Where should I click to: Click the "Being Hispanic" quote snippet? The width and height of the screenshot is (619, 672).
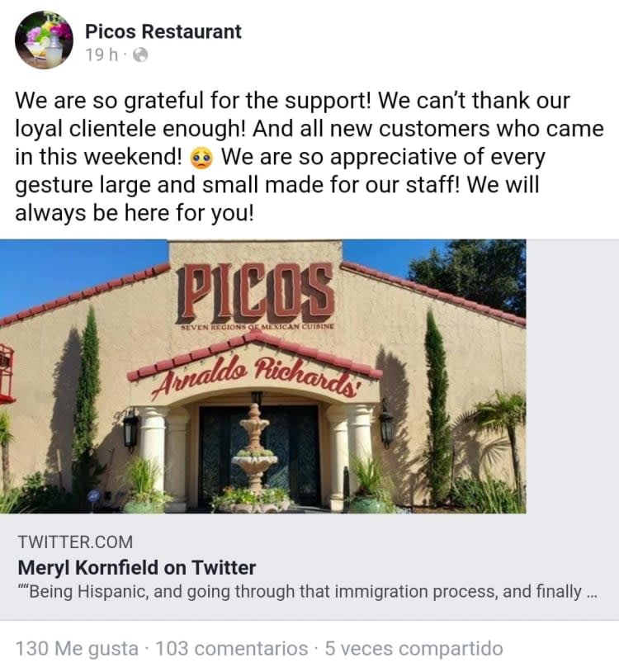[x=297, y=591]
